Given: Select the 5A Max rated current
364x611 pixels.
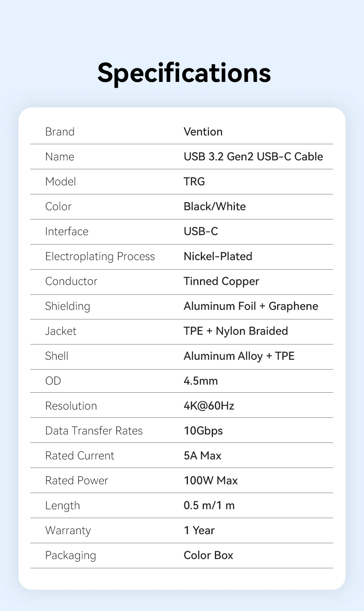Looking at the screenshot, I should coord(202,456).
